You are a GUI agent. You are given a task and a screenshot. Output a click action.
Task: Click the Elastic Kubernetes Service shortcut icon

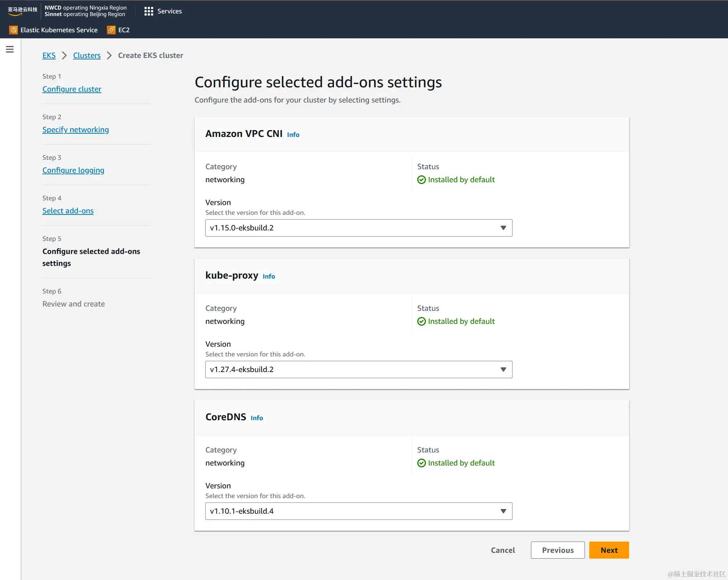pos(13,30)
